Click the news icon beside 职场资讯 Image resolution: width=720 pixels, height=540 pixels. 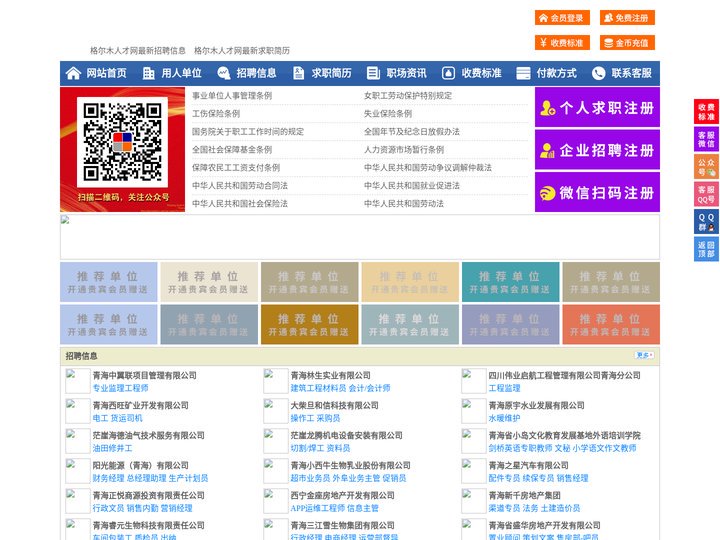tap(373, 73)
